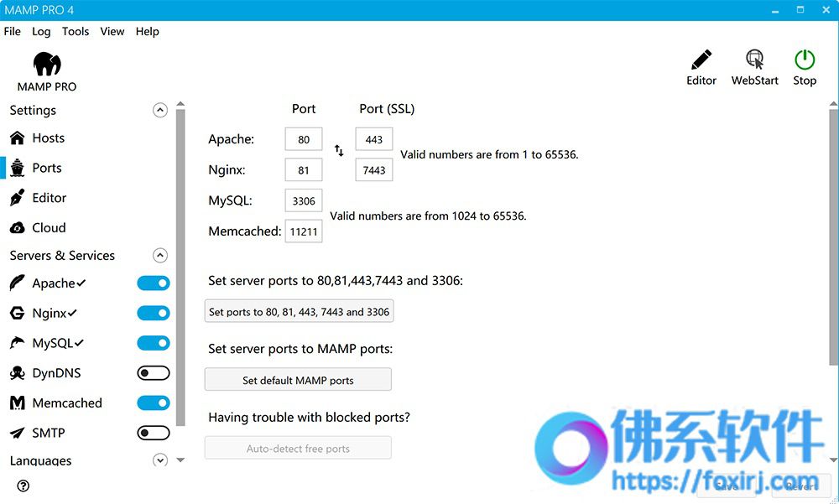This screenshot has width=839, height=504.
Task: Turn off the Nginx server toggle
Action: (154, 313)
